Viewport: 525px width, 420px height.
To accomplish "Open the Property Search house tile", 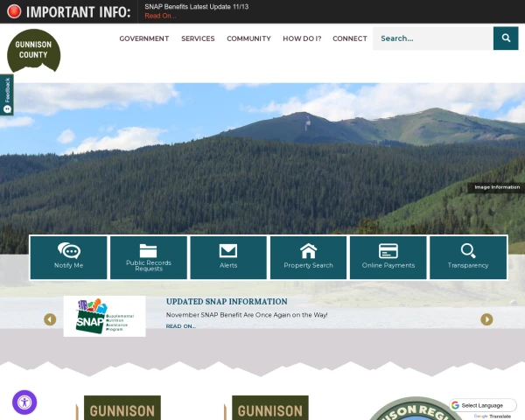I will (x=308, y=257).
